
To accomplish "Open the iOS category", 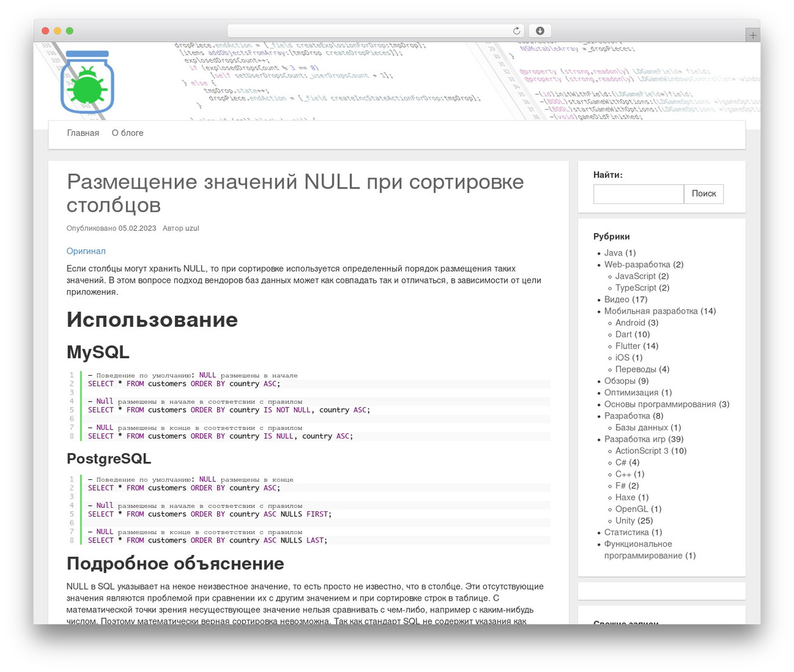I will tap(622, 358).
